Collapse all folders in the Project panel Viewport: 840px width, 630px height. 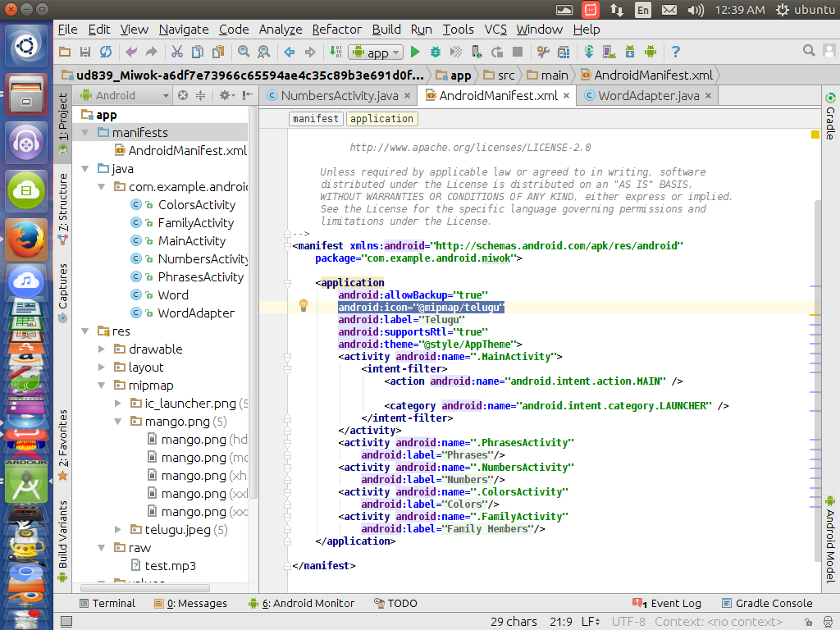(201, 95)
